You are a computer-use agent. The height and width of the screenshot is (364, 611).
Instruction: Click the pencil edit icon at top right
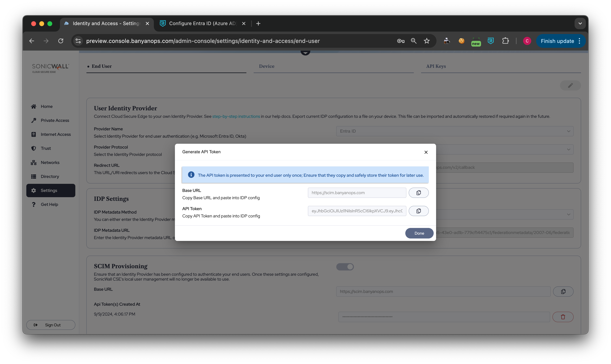(570, 85)
